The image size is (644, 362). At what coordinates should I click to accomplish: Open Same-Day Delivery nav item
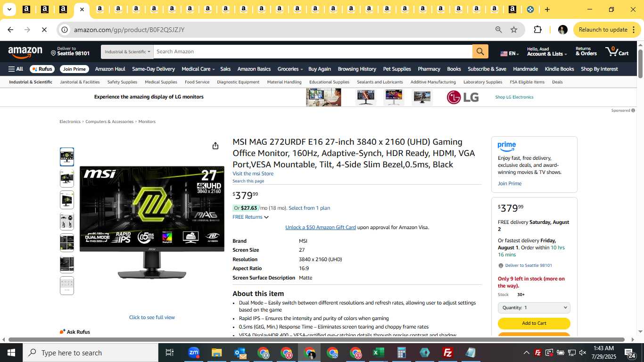pyautogui.click(x=153, y=69)
